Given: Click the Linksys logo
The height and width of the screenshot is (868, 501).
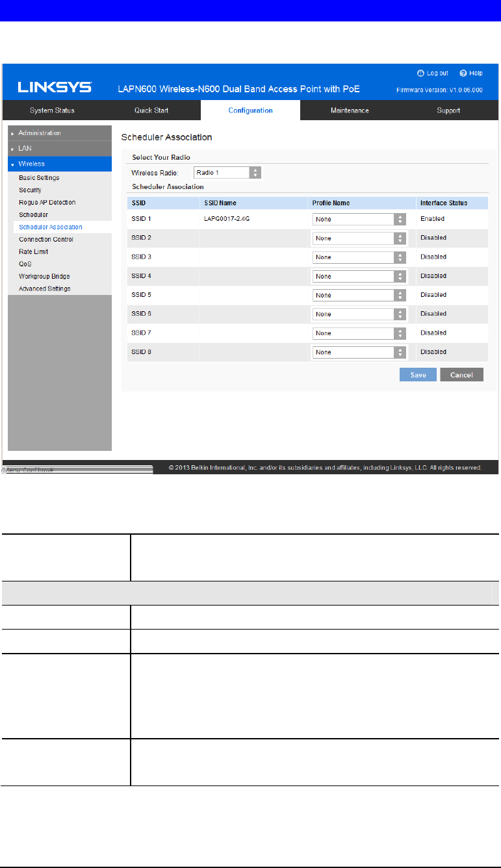Looking at the screenshot, I should [x=55, y=87].
